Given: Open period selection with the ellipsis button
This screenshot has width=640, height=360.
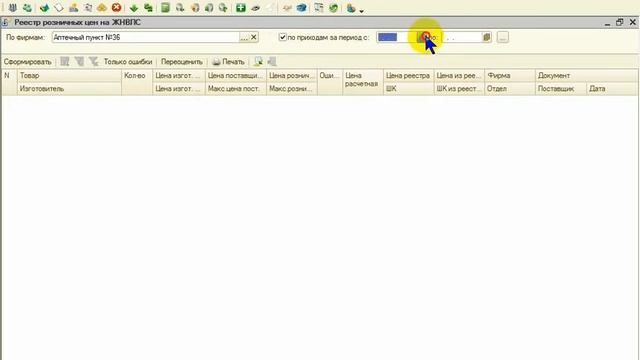Looking at the screenshot, I should click(503, 37).
